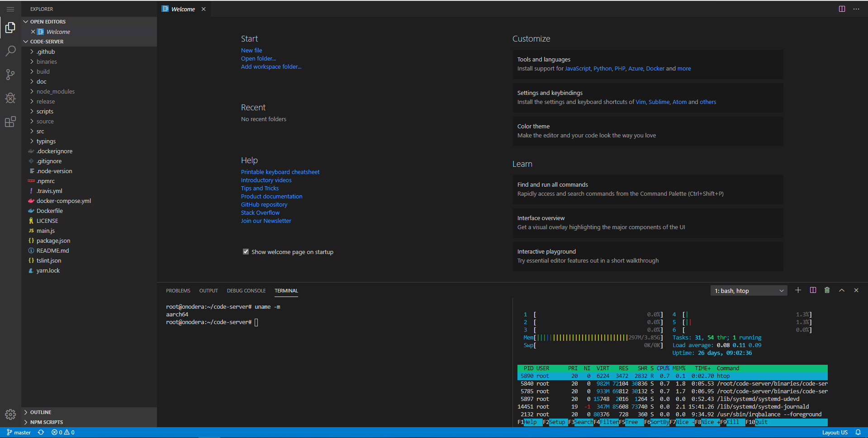The height and width of the screenshot is (438, 868).
Task: Switch to the Debug Console tab
Action: [247, 291]
